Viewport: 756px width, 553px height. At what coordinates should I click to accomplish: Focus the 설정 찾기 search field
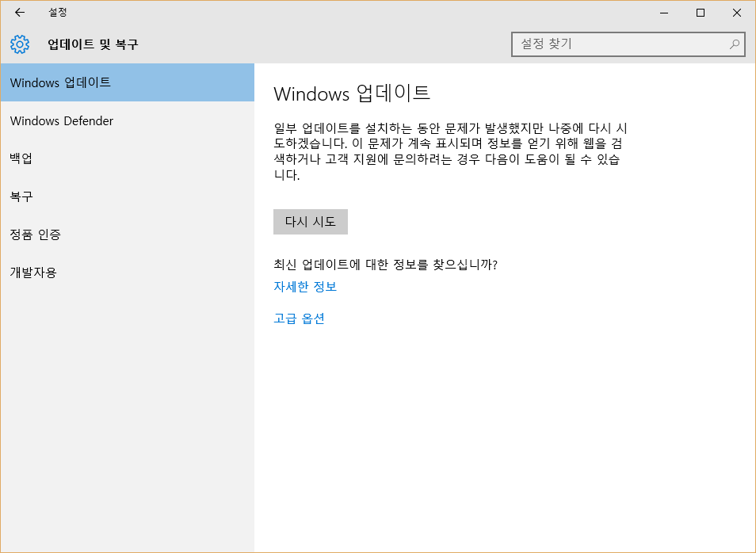pos(628,44)
